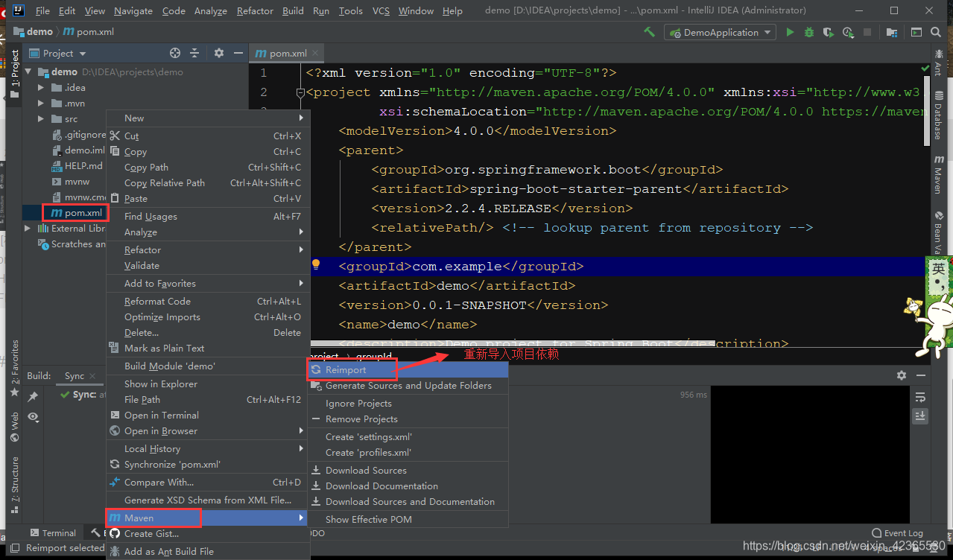Open Run Anything icon near search
953x560 pixels.
tap(917, 32)
